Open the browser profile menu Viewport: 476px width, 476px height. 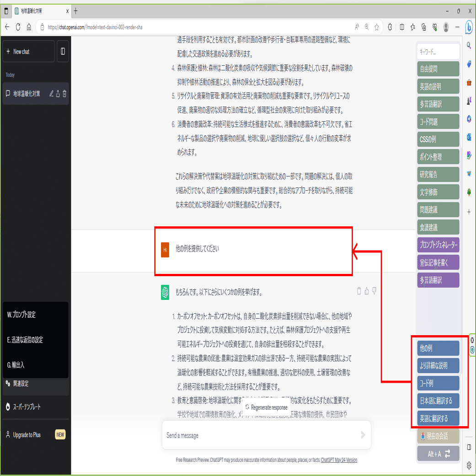coord(446,27)
